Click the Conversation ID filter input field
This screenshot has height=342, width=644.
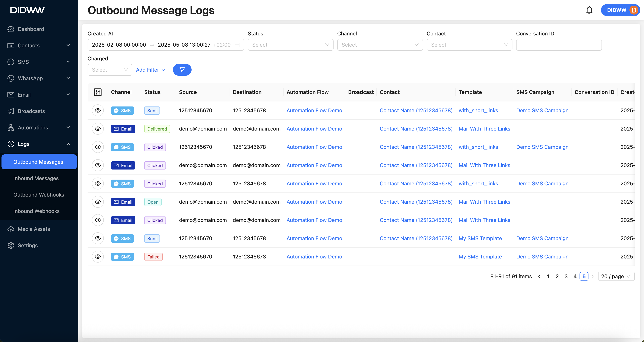point(558,45)
